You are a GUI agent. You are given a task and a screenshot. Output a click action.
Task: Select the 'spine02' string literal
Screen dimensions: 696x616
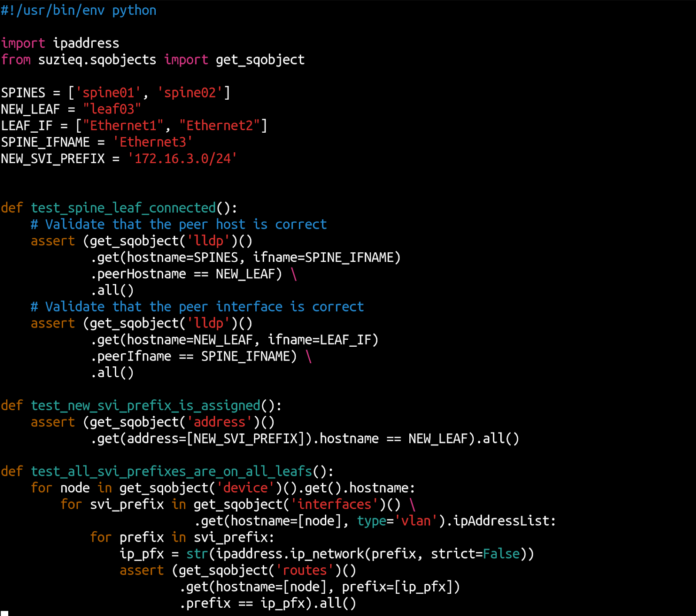(x=189, y=93)
